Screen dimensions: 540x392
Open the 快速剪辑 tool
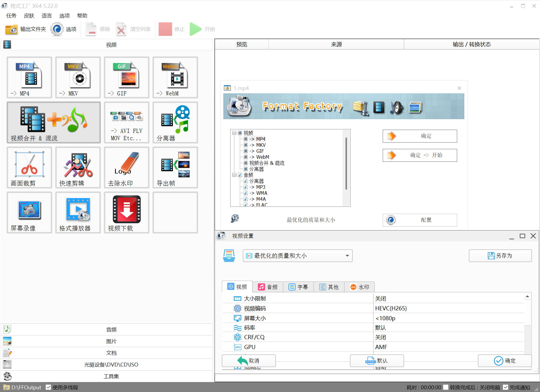pos(78,167)
